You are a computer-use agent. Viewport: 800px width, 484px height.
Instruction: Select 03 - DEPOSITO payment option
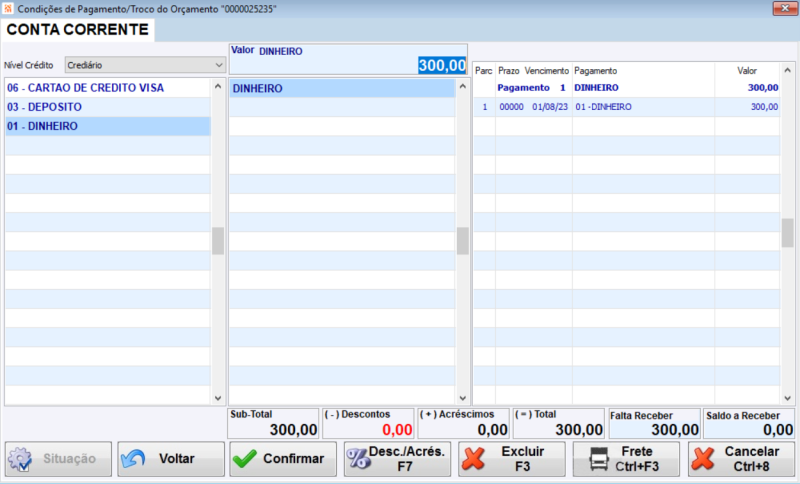tap(108, 107)
